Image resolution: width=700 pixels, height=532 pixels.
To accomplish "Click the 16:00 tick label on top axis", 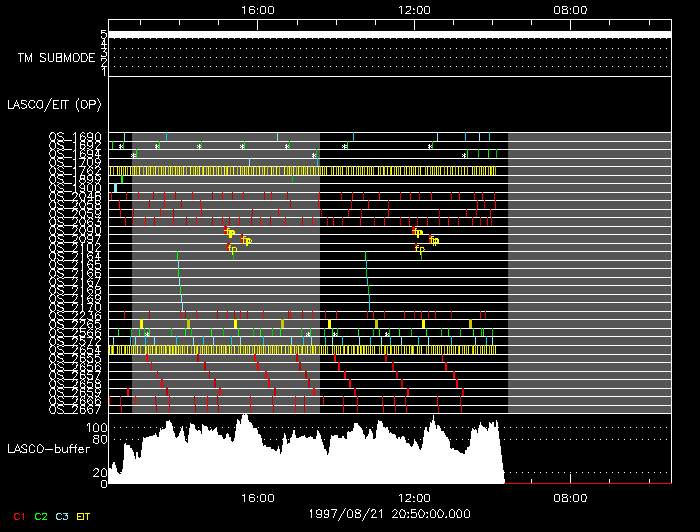I will (258, 9).
